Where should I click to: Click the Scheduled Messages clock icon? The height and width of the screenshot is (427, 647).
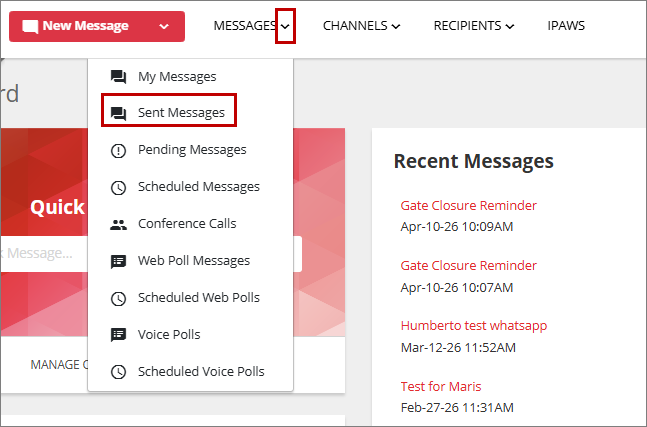pos(118,188)
